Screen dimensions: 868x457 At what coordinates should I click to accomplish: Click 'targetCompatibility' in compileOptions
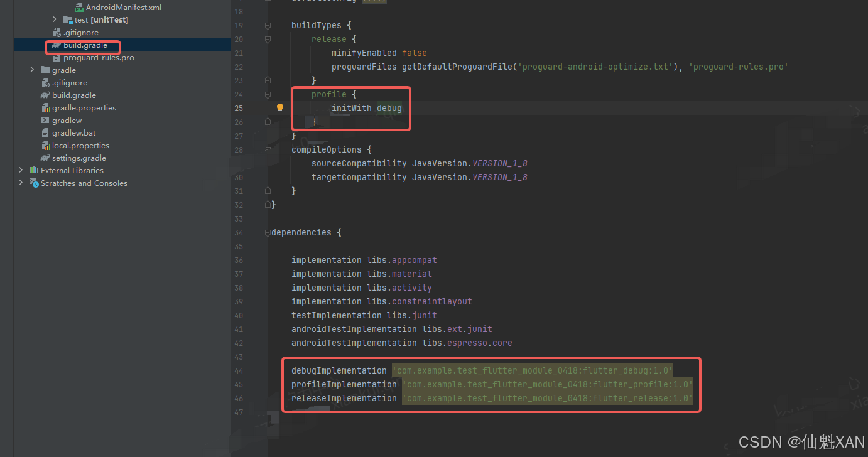tap(359, 178)
